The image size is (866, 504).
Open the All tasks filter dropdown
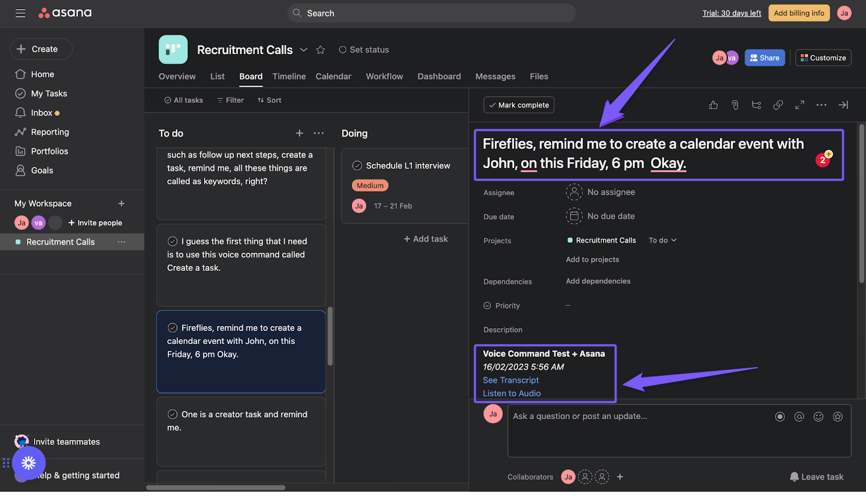pyautogui.click(x=183, y=100)
